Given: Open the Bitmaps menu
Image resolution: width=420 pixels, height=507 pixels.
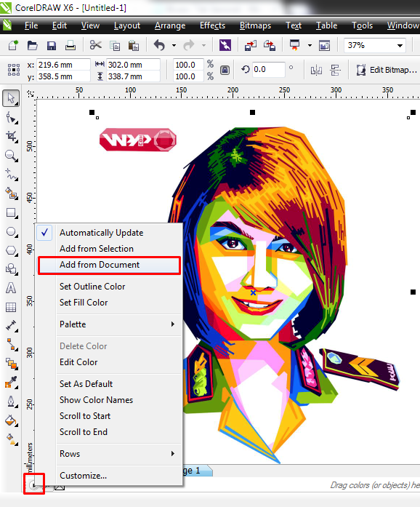Looking at the screenshot, I should [x=255, y=25].
